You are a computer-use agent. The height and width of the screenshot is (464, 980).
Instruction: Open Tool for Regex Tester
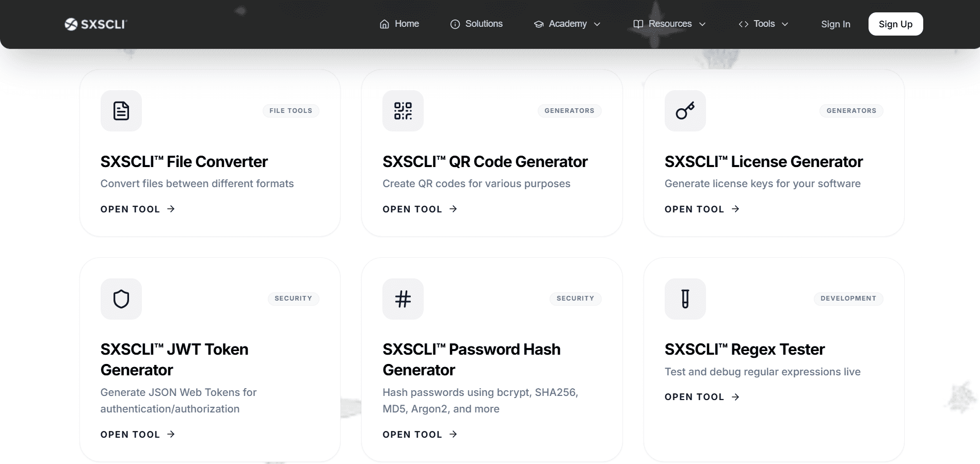695,397
